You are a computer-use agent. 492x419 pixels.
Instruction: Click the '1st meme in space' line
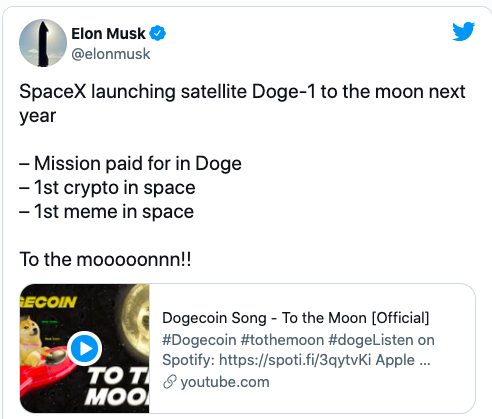[x=106, y=212]
